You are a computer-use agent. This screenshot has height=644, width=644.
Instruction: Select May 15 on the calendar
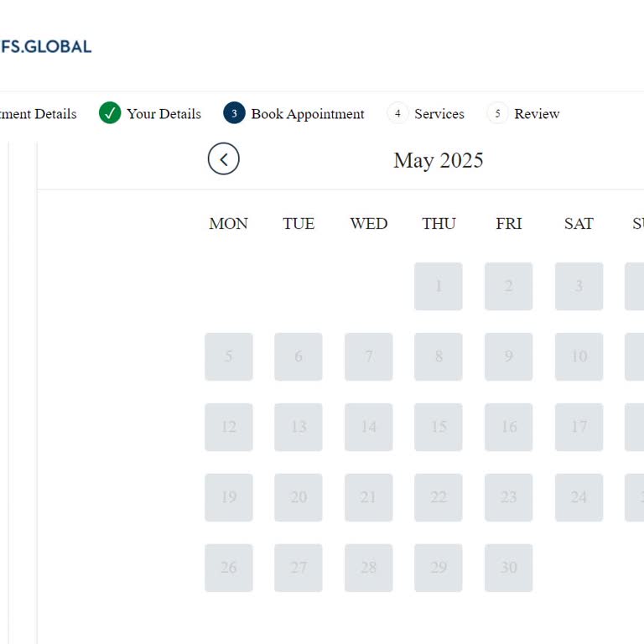(x=439, y=427)
